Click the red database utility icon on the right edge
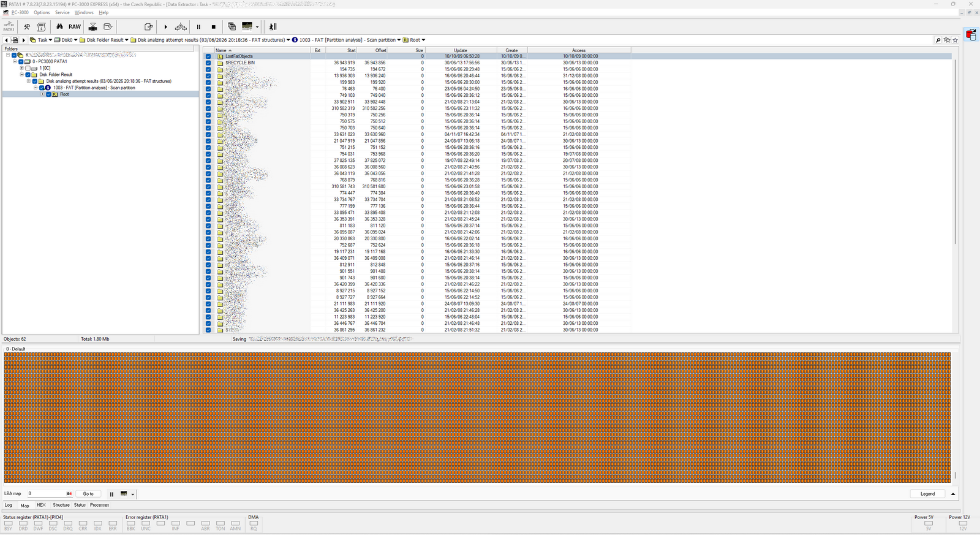The height and width of the screenshot is (535, 980). tap(971, 34)
